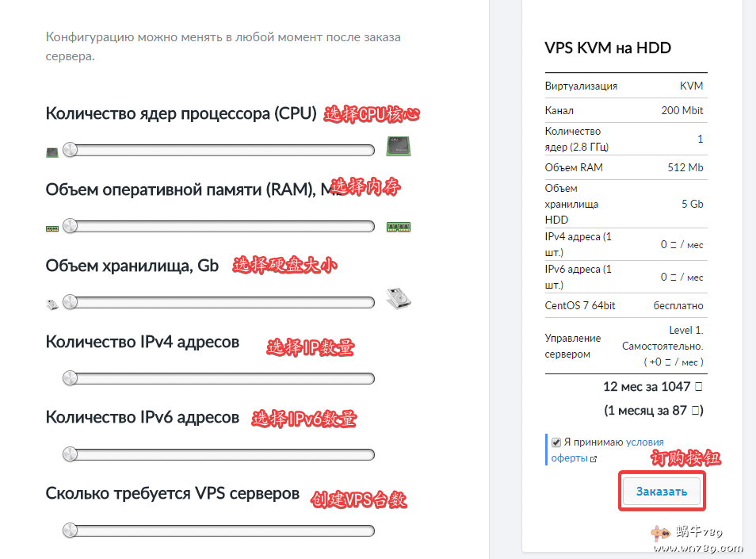This screenshot has width=756, height=559.
Task: Click the VPS KVM на HDD heading
Action: tap(608, 48)
